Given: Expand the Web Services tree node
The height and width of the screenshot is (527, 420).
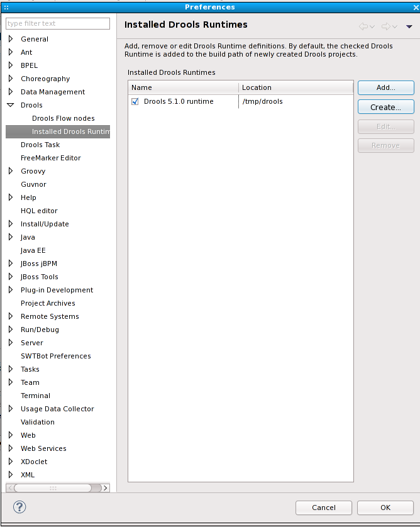Looking at the screenshot, I should pos(11,448).
